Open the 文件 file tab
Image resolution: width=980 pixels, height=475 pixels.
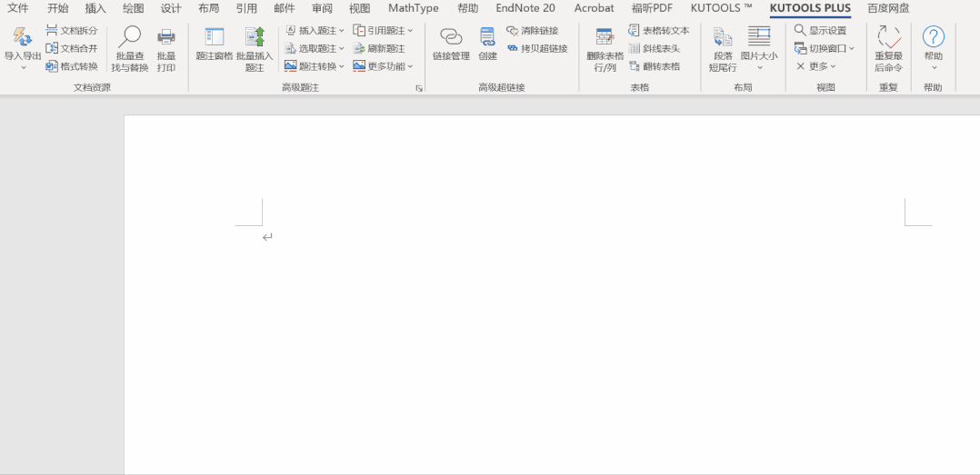[x=17, y=9]
